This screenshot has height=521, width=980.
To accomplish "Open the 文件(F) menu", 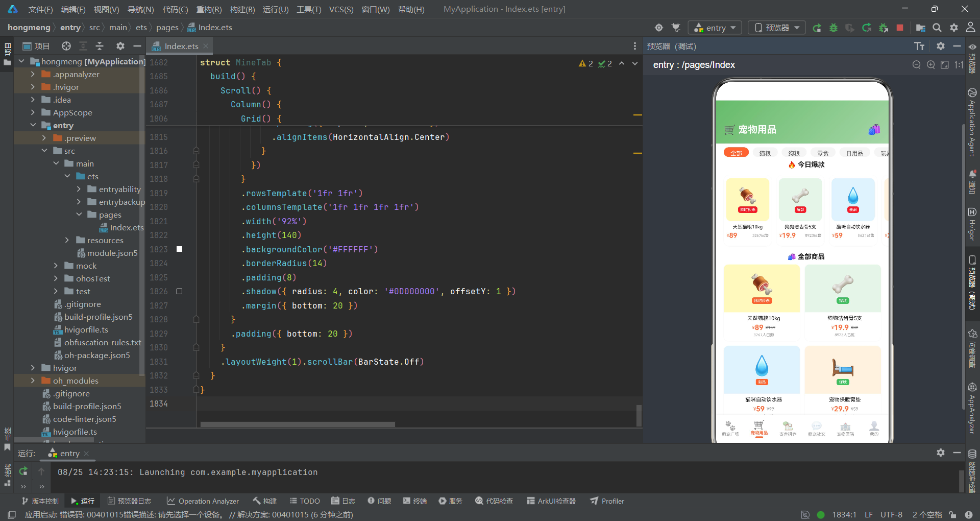I will pyautogui.click(x=40, y=9).
